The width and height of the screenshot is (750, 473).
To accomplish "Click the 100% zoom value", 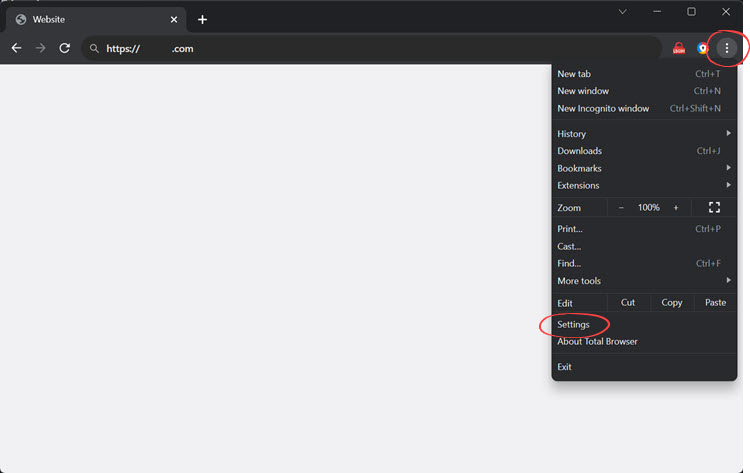I will point(649,208).
